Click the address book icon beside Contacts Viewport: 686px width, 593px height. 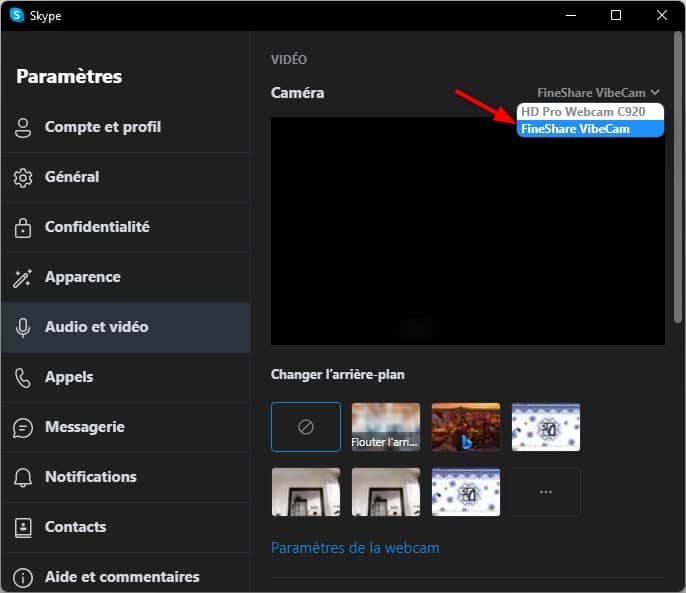[x=23, y=528]
